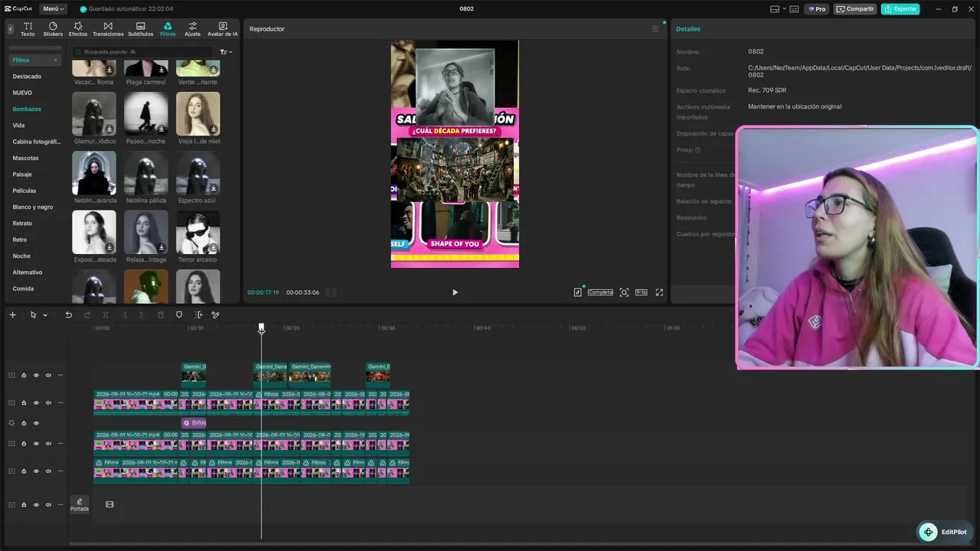Open the Detalles panel header
Screen dimensions: 980x551
point(688,29)
